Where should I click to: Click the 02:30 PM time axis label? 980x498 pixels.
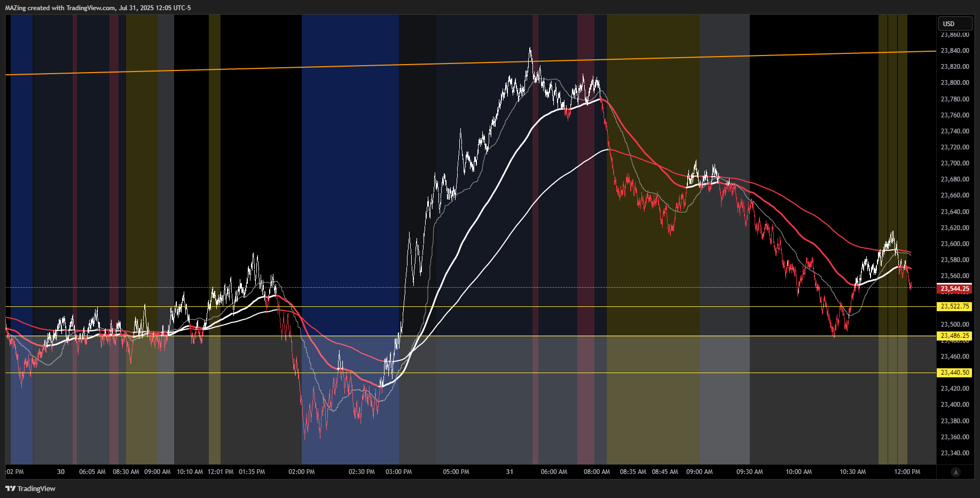(362, 472)
